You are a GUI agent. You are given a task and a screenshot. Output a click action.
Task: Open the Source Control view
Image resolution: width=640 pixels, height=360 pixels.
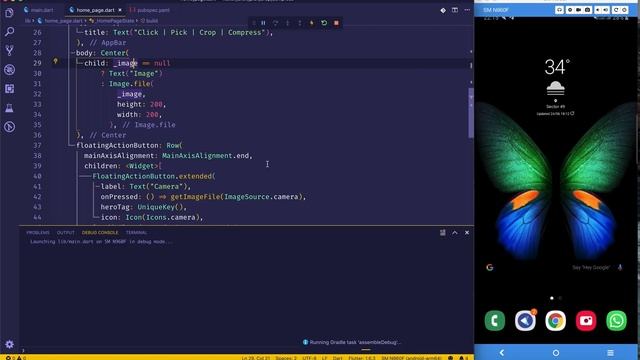9,51
